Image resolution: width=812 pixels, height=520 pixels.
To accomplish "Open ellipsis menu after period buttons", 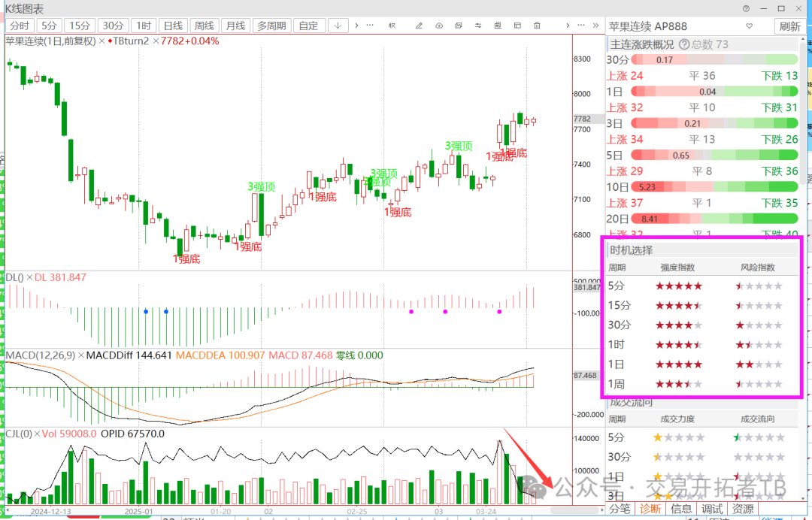I will click(x=370, y=26).
